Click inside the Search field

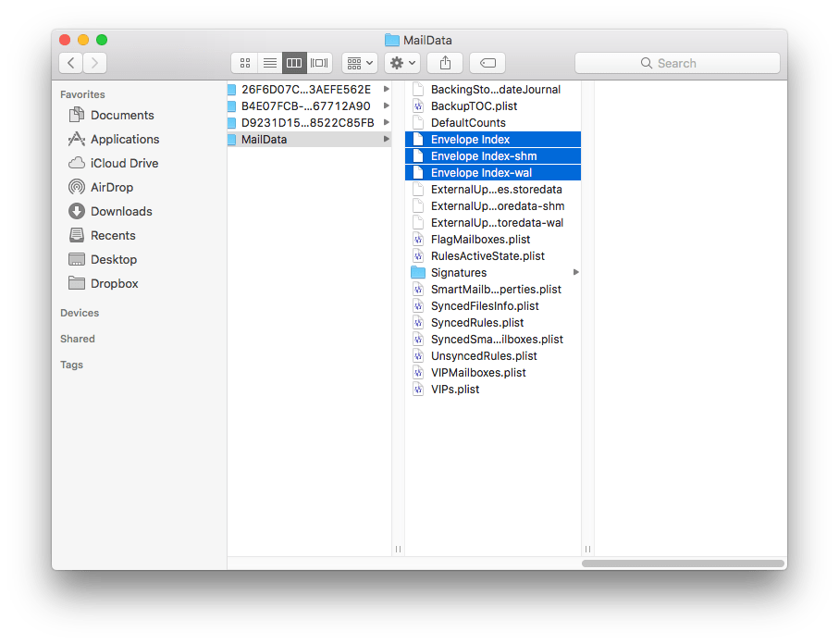[677, 62]
